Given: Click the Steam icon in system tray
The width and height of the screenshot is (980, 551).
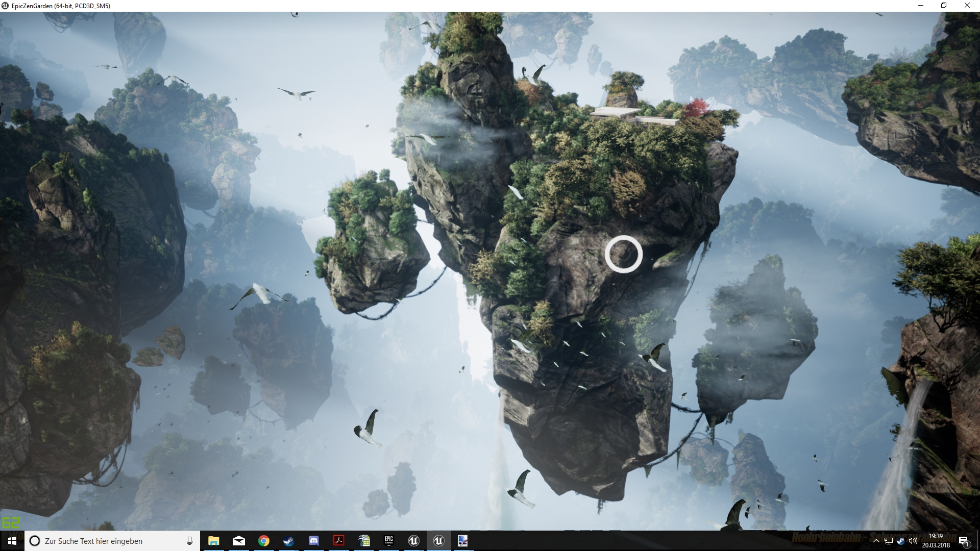Looking at the screenshot, I should coord(900,541).
